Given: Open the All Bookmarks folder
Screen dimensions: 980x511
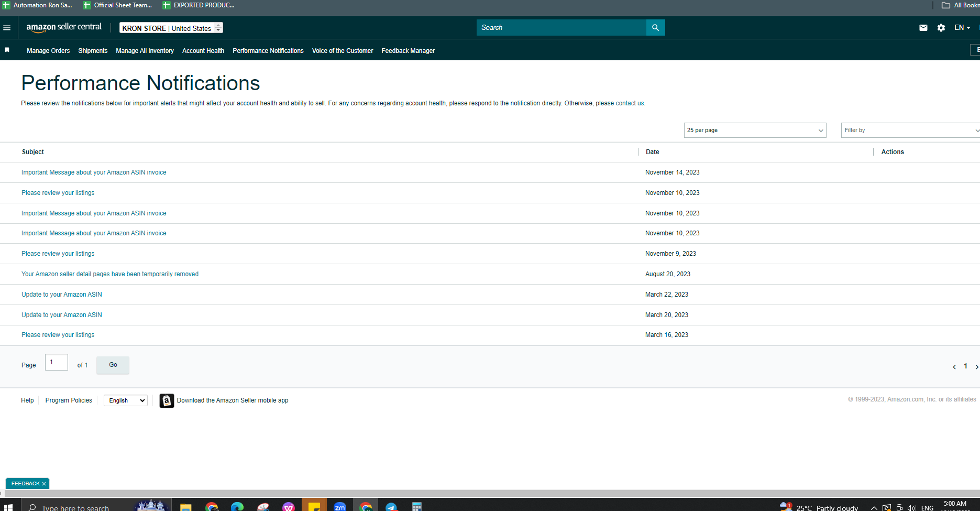Looking at the screenshot, I should (961, 5).
